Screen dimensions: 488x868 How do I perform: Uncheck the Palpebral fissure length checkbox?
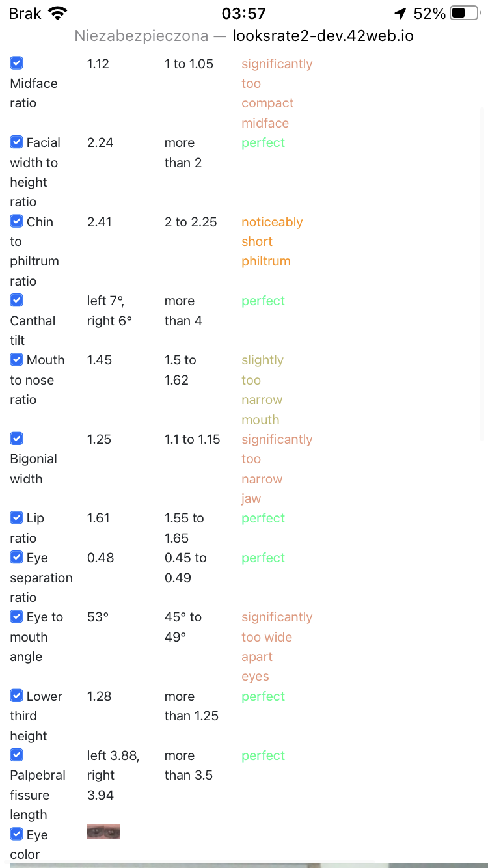[17, 755]
